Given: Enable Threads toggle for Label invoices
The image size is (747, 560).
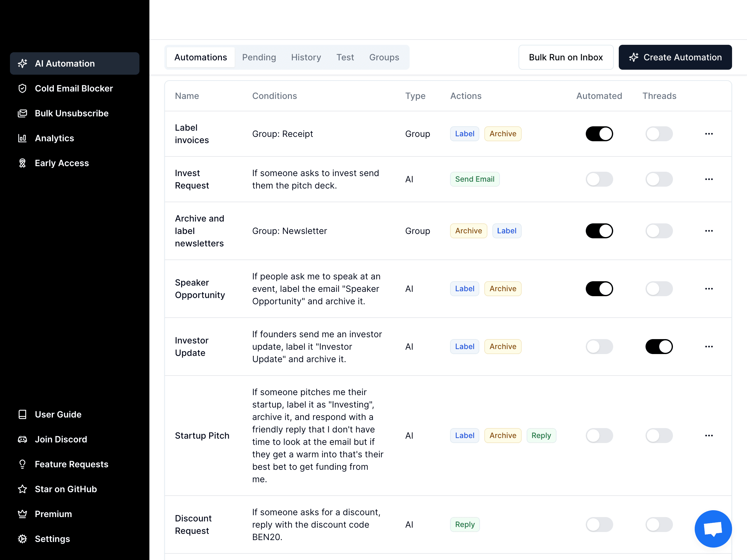Looking at the screenshot, I should 659,134.
